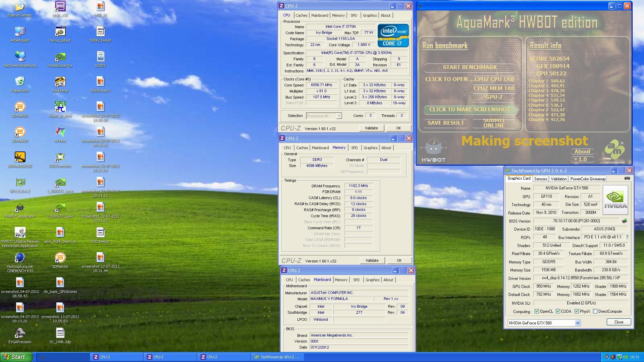The image size is (644, 362).
Task: Click Validate in Memory CPU-Z window
Action: (372, 260)
